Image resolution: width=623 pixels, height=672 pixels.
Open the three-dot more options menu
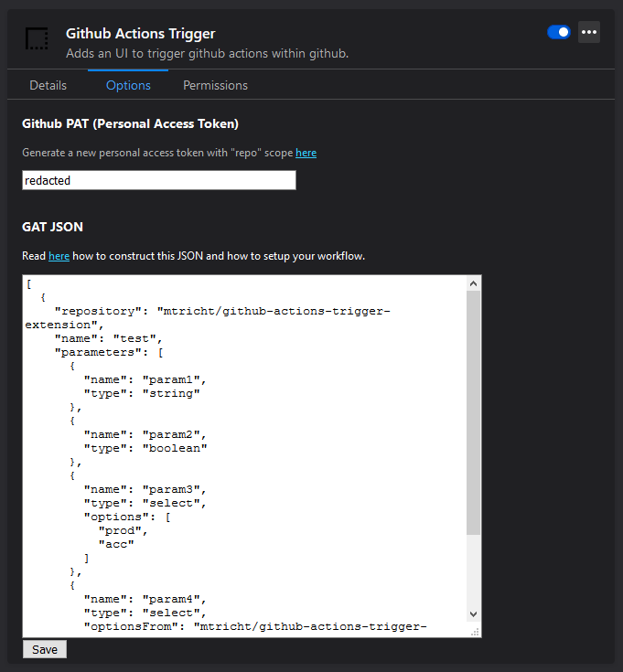click(x=589, y=32)
